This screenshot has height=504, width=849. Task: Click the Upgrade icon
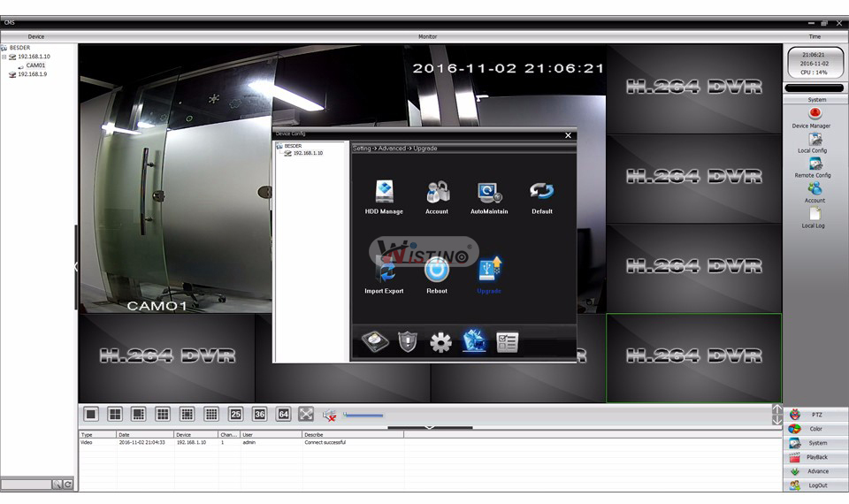(x=489, y=270)
